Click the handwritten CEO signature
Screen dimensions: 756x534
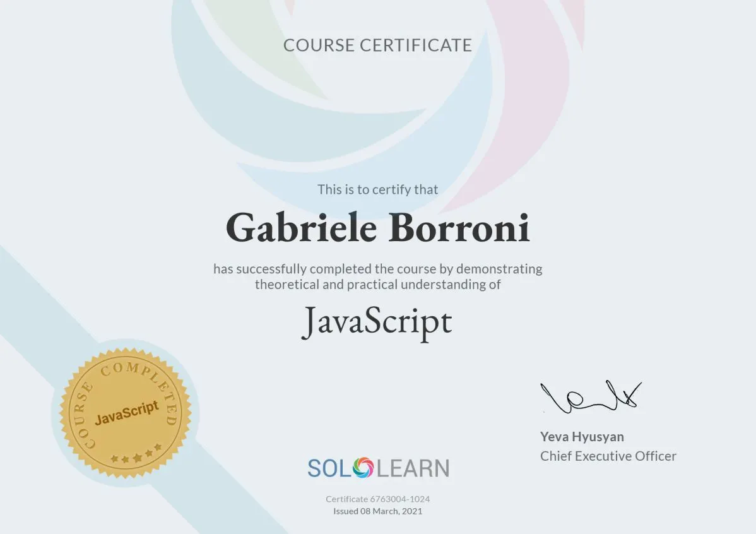point(591,396)
